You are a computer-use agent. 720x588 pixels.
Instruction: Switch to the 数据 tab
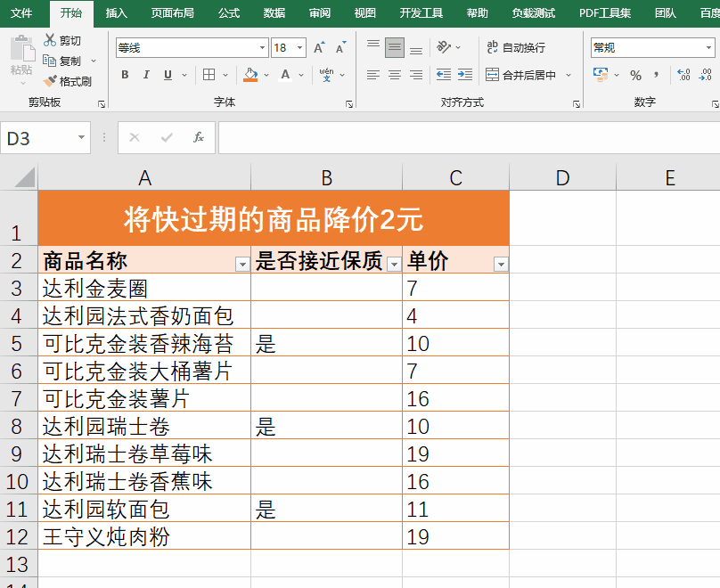coord(274,12)
